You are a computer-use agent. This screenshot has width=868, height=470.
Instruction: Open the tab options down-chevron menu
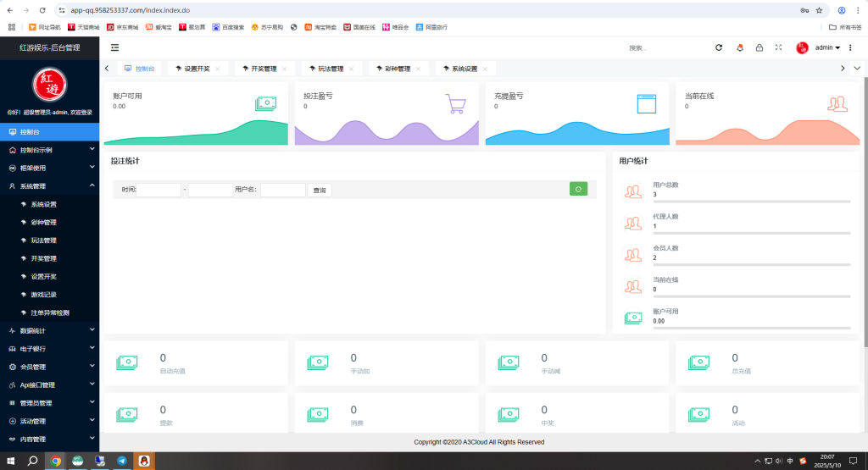coord(857,69)
